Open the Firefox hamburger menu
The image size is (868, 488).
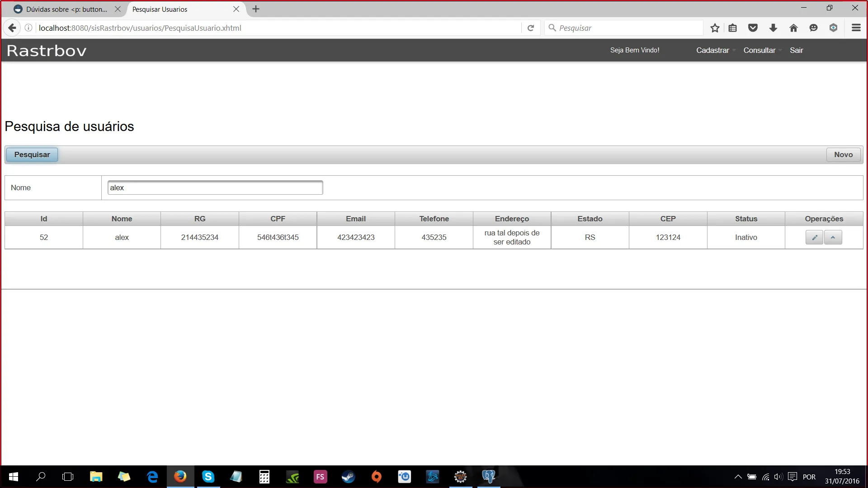tap(856, 28)
